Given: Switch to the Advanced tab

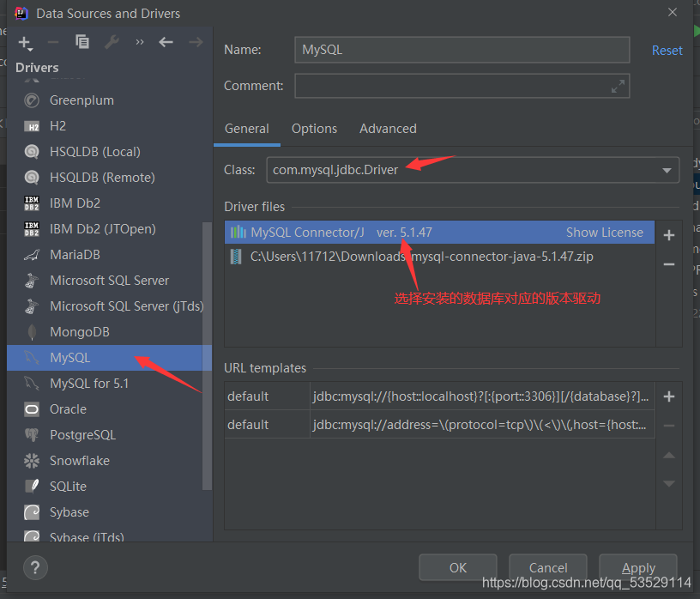Looking at the screenshot, I should (x=388, y=129).
